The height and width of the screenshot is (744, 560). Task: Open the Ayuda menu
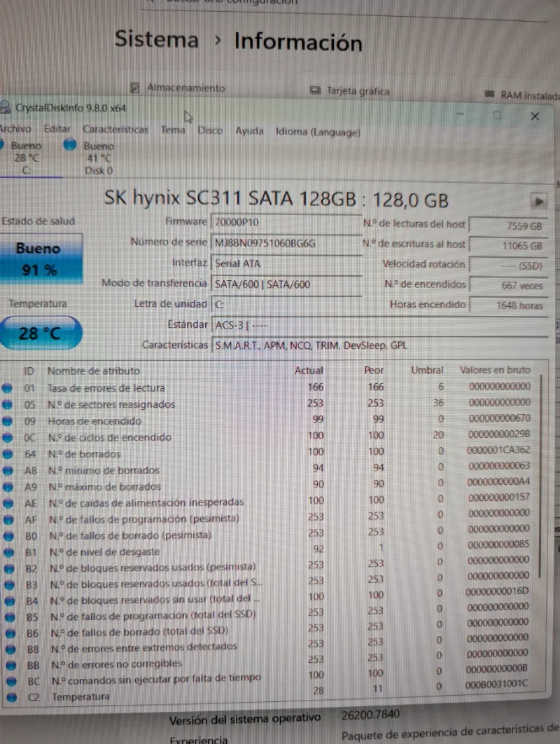[249, 131]
